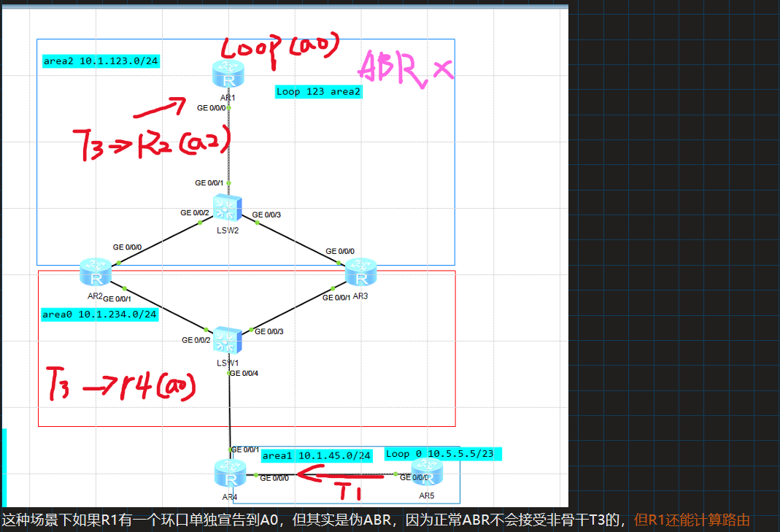The height and width of the screenshot is (532, 780).
Task: Click AR1's GE 0/0/0 port label
Action: 211,108
